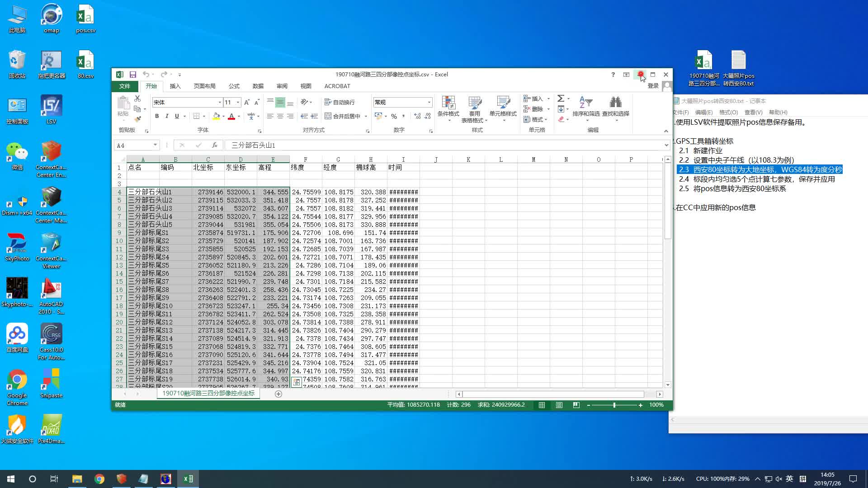This screenshot has width=868, height=488.
Task: Click the Increase Font Size icon
Action: [x=247, y=103]
